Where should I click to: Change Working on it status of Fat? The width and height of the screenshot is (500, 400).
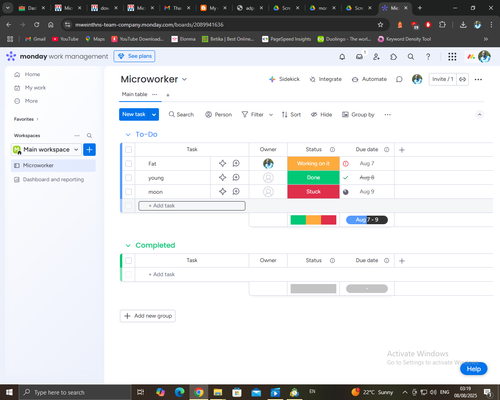click(313, 163)
